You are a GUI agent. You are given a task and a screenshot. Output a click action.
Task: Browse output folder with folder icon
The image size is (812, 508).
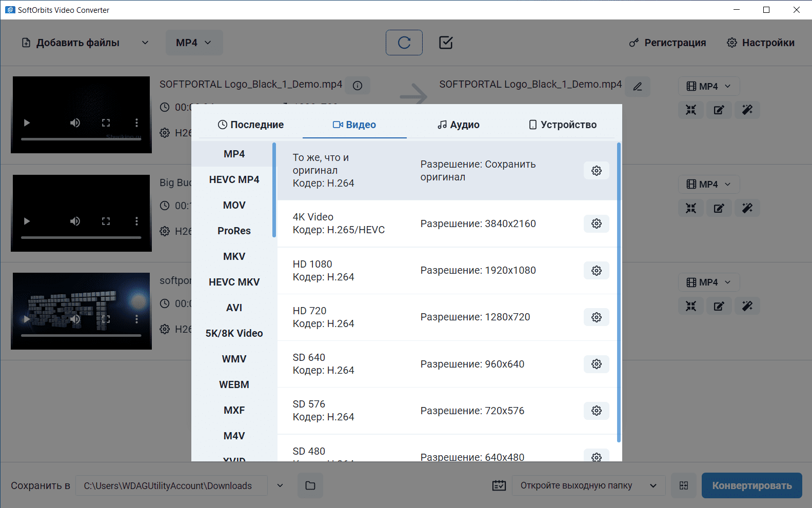pos(310,485)
